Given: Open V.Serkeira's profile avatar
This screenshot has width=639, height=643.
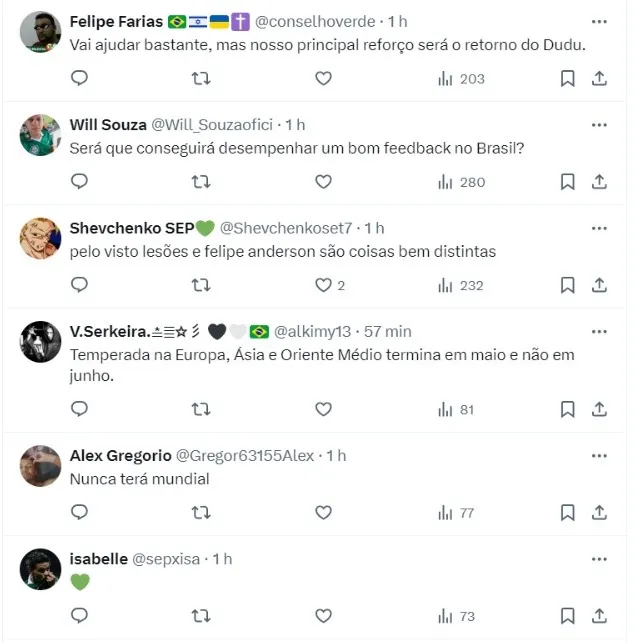Looking at the screenshot, I should pyautogui.click(x=40, y=342).
